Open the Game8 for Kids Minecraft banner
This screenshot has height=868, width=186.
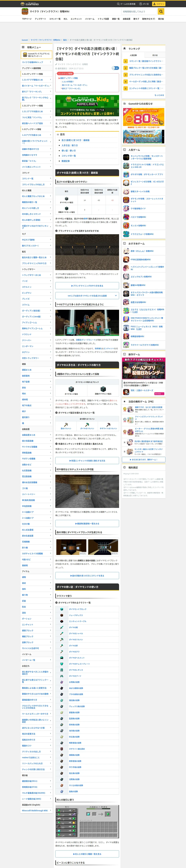tap(87, 106)
